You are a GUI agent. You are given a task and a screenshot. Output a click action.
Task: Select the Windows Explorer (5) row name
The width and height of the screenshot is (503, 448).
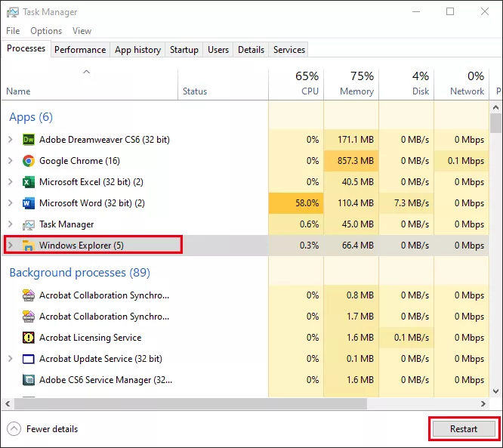coord(81,246)
